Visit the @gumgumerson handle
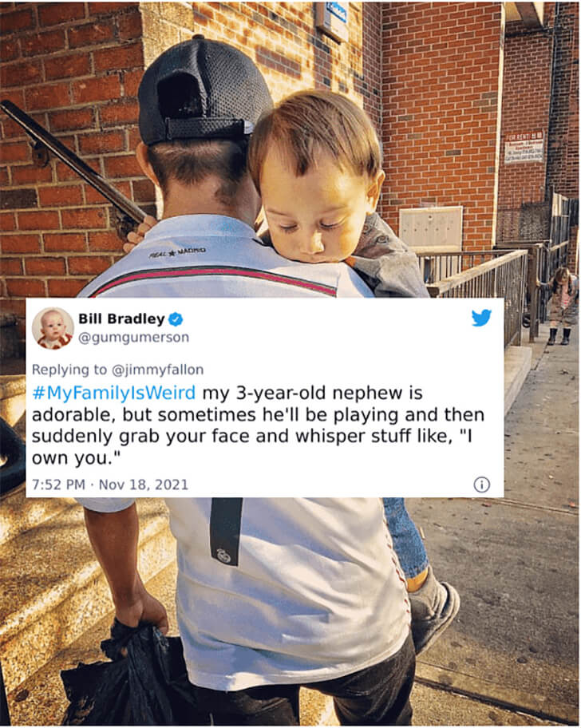This screenshot has width=581, height=728. 133,338
